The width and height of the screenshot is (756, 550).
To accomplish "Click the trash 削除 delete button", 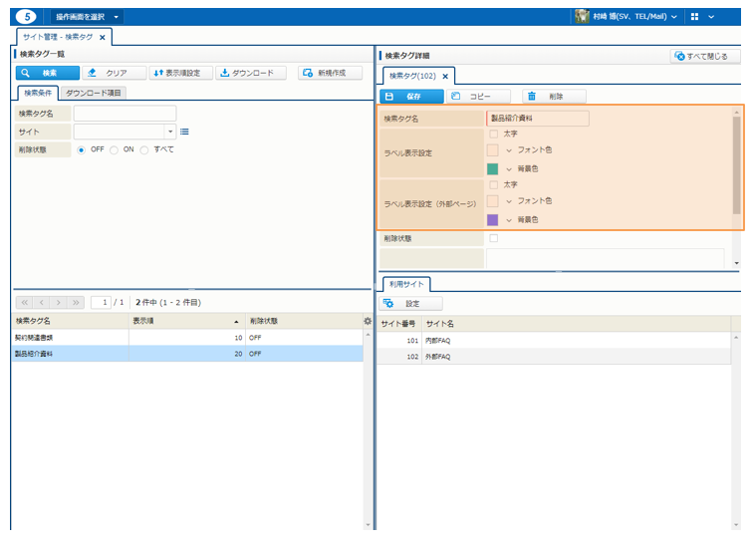I will pos(554,97).
